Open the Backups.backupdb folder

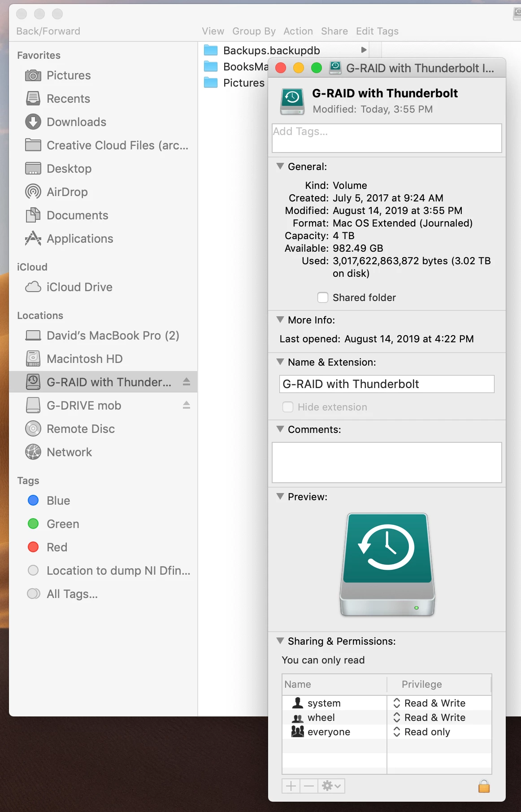click(272, 50)
